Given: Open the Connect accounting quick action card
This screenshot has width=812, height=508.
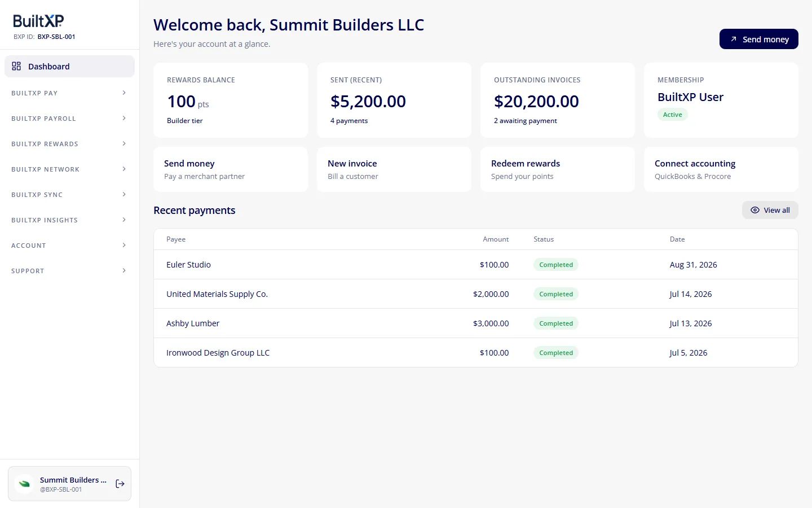Looking at the screenshot, I should pos(721,169).
